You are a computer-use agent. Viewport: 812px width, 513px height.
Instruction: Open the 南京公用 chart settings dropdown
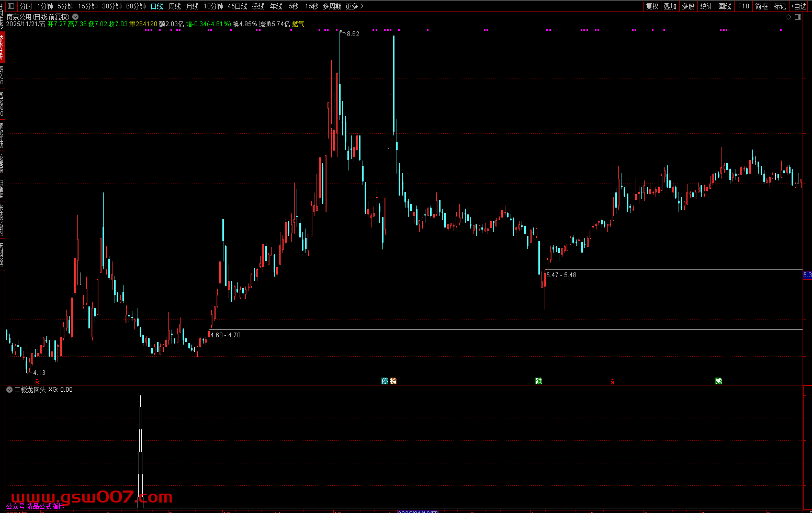[x=75, y=17]
